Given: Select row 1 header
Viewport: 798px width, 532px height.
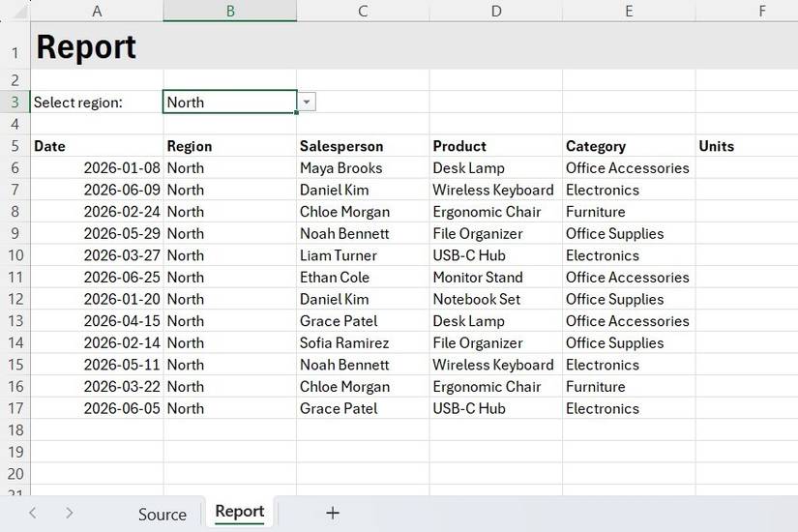Looking at the screenshot, I should tap(15, 45).
